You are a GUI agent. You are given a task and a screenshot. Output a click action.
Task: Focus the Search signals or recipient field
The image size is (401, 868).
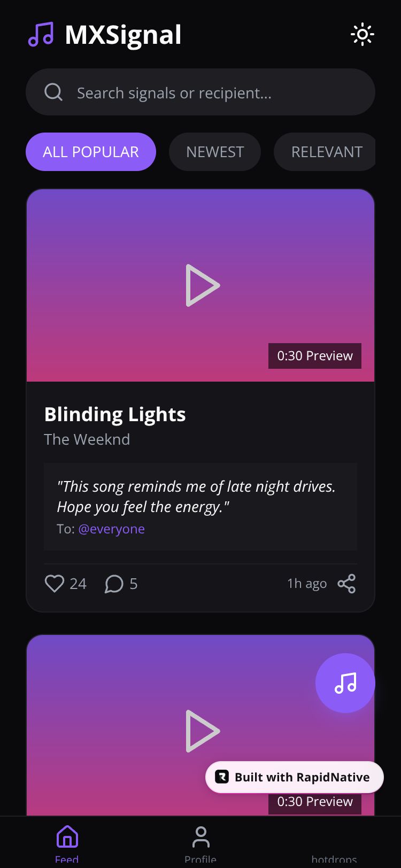click(x=200, y=92)
